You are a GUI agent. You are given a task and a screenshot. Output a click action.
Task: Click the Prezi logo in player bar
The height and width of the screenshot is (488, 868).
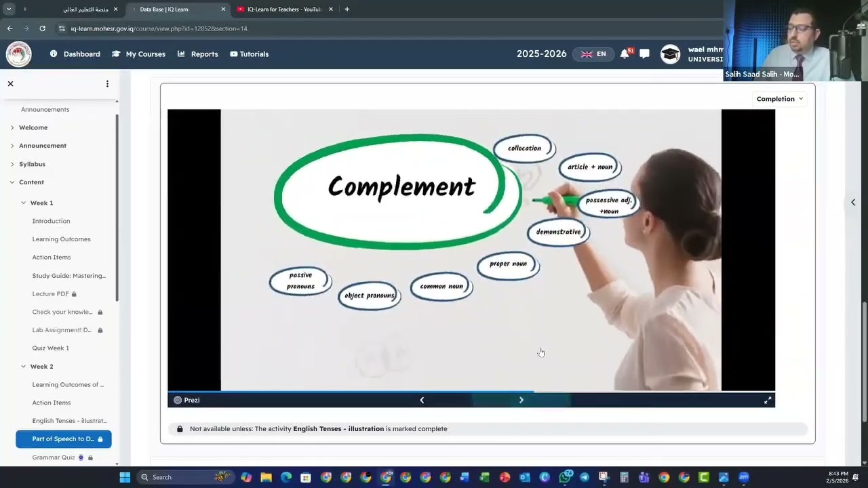point(186,400)
